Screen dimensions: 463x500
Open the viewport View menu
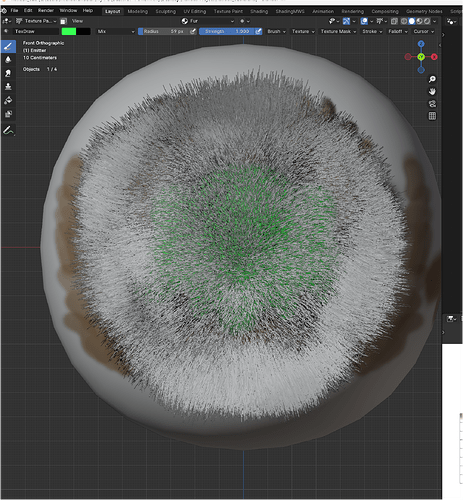pyautogui.click(x=77, y=21)
